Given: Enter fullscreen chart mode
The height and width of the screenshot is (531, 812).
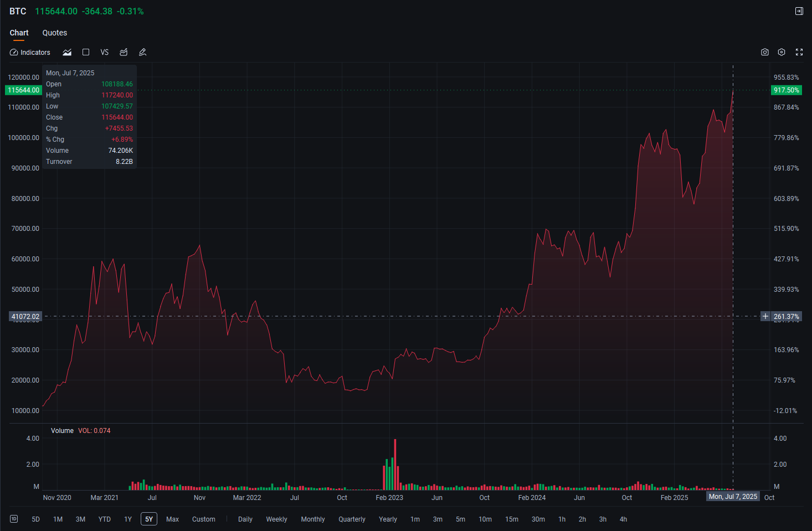Looking at the screenshot, I should tap(799, 52).
